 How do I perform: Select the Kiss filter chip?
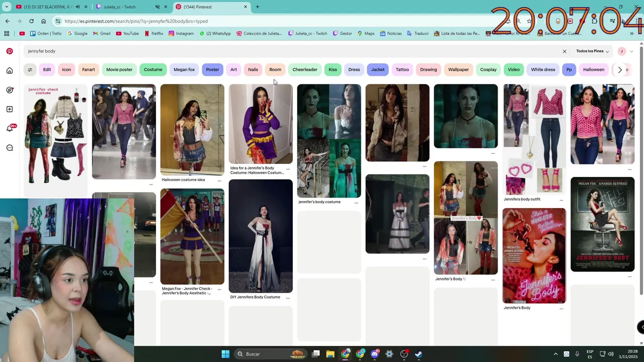coord(333,69)
